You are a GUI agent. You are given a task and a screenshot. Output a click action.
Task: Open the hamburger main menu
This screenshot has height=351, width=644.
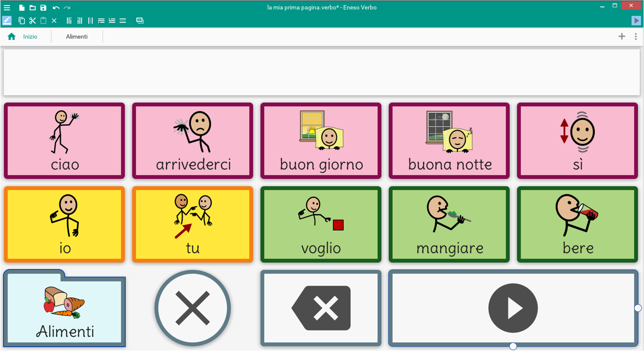tap(7, 8)
